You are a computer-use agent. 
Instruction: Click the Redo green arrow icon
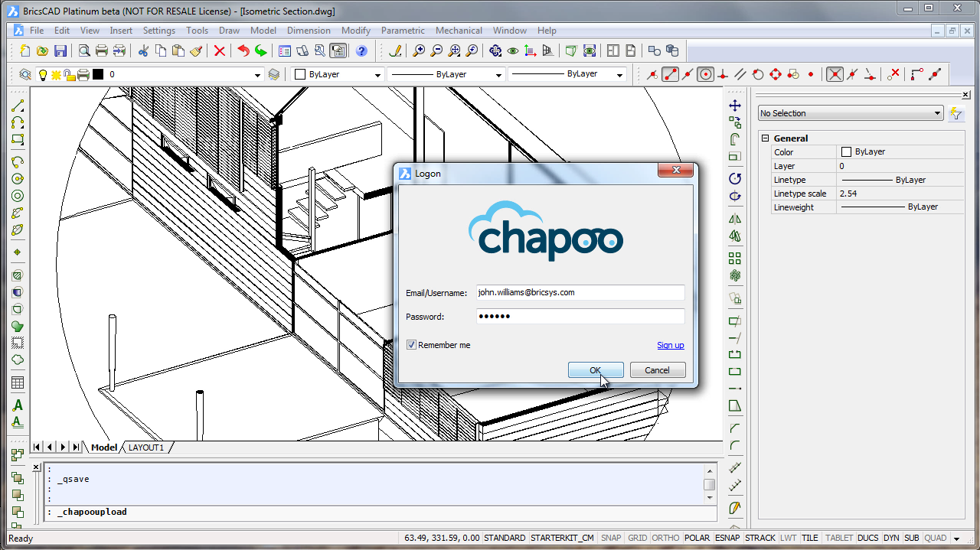click(261, 51)
